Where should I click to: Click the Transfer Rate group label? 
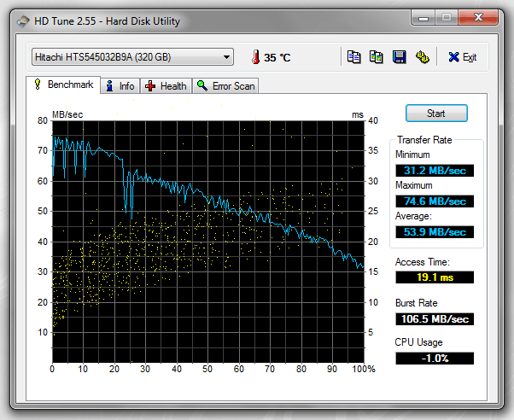point(424,140)
